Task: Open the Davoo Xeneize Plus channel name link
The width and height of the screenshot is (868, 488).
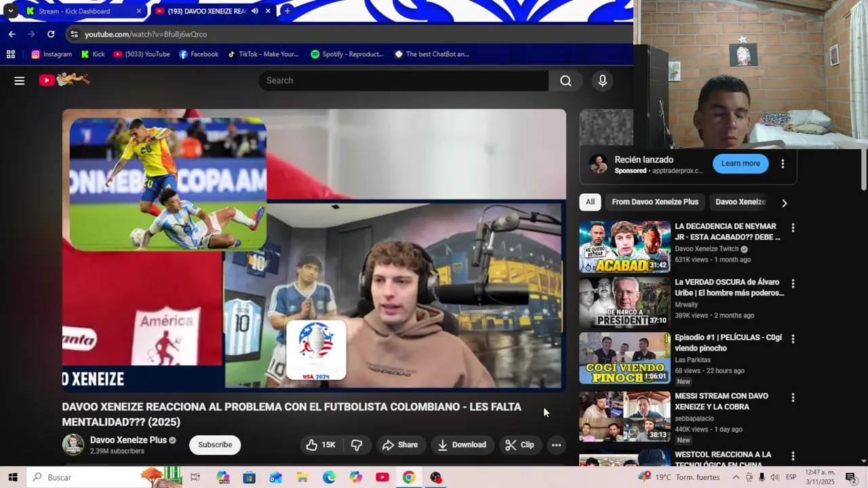Action: (x=128, y=440)
